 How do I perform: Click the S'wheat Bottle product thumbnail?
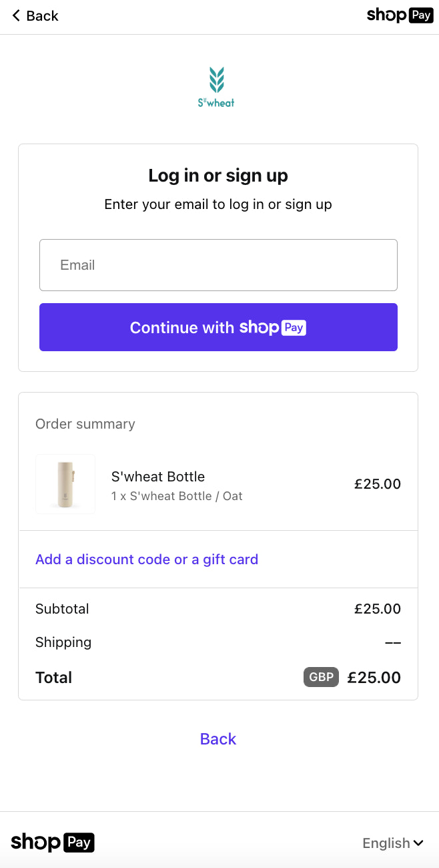click(65, 484)
